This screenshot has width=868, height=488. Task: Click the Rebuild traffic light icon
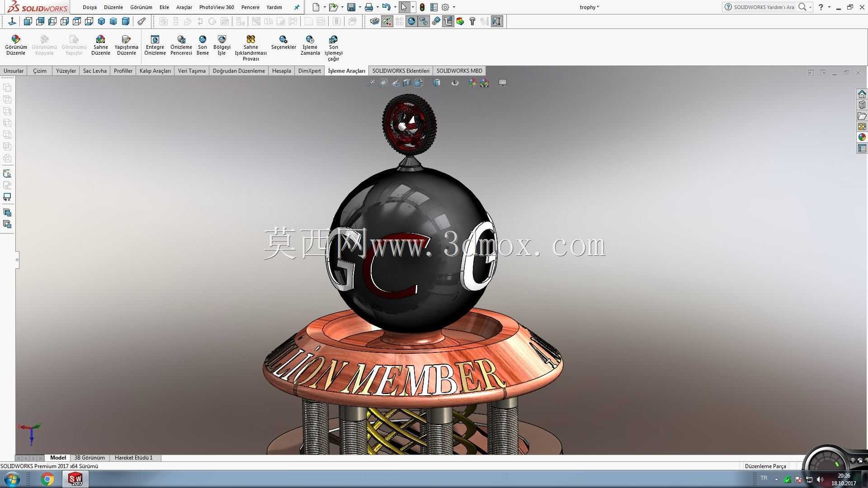coord(422,7)
